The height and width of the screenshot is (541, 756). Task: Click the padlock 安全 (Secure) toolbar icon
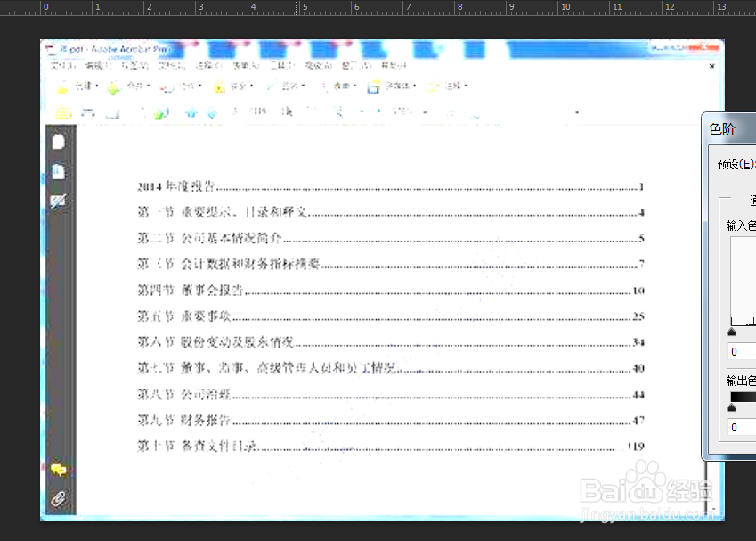[219, 87]
